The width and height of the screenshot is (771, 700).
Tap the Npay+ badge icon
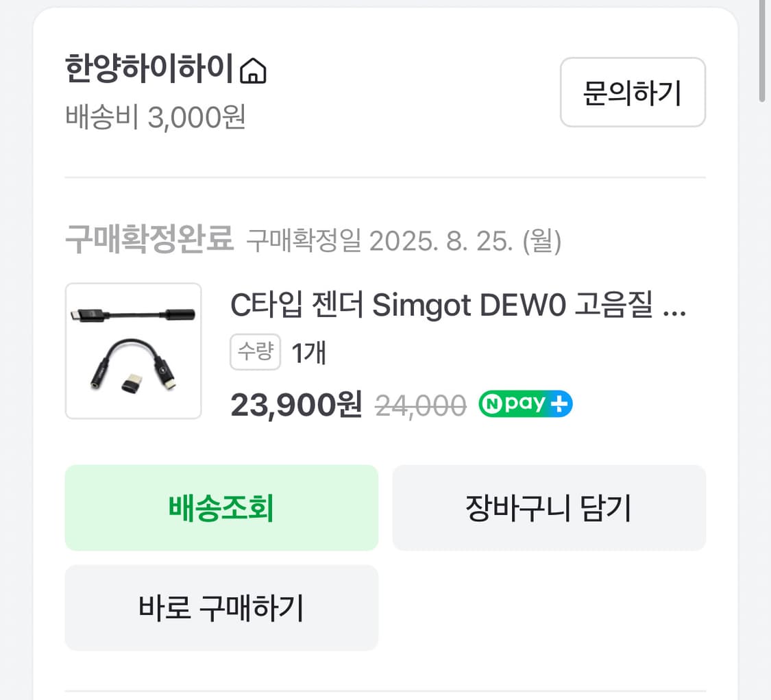click(x=525, y=403)
